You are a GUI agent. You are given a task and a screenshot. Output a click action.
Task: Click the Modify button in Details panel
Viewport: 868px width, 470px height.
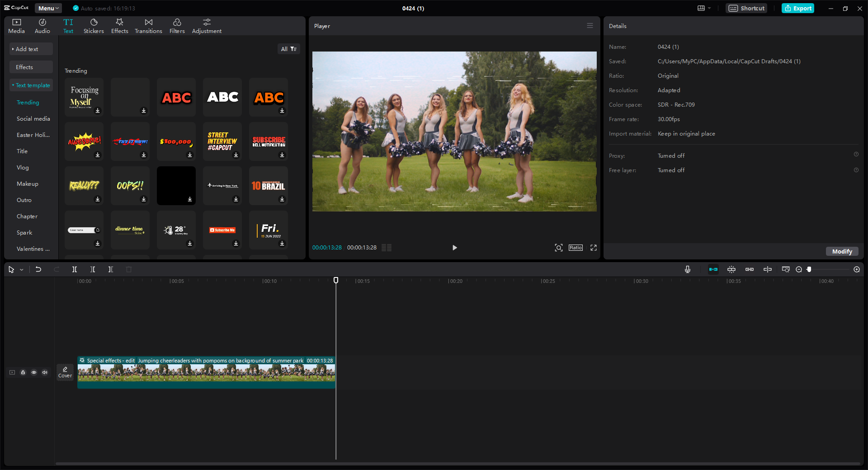[841, 251]
